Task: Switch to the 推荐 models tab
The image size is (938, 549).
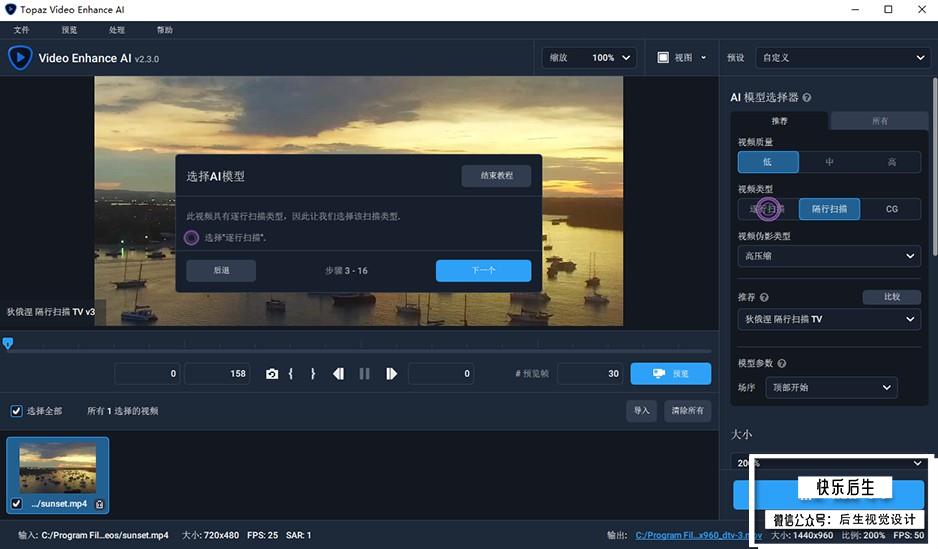Action: tap(779, 121)
